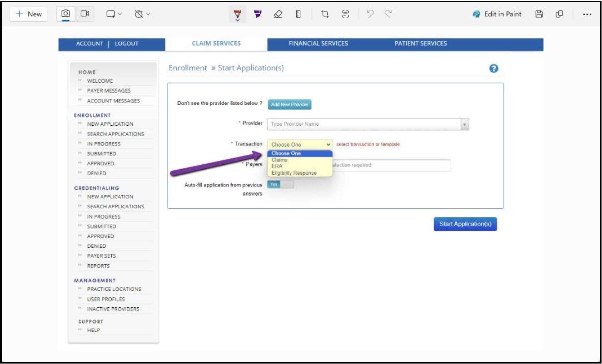Image resolution: width=602 pixels, height=364 pixels.
Task: Click the blue help question mark icon
Action: click(494, 69)
